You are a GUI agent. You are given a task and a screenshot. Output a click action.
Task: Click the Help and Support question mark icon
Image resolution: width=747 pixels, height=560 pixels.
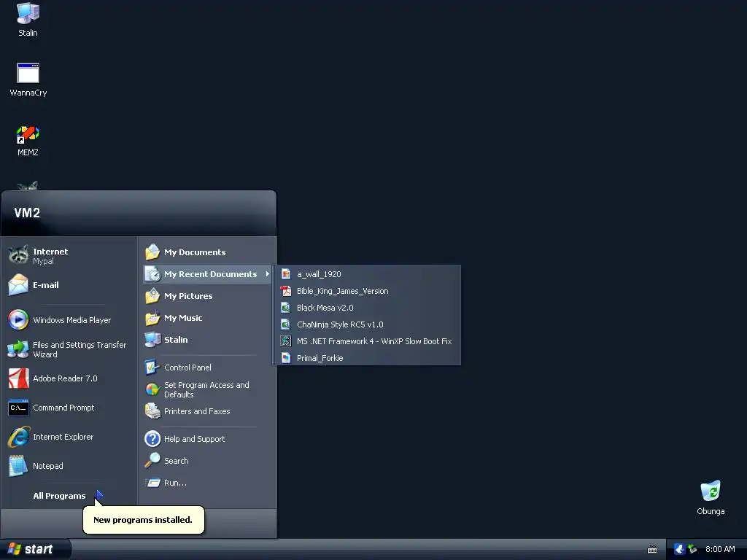click(x=152, y=438)
